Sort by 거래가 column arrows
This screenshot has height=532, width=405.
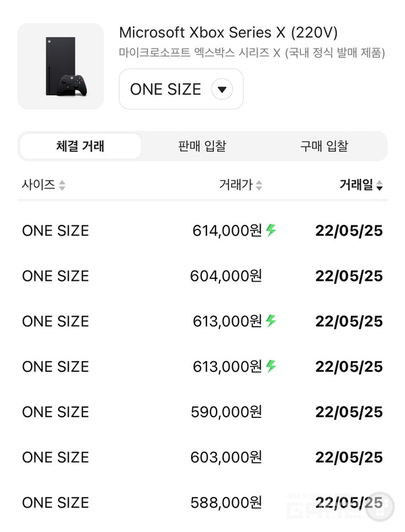[x=259, y=185]
